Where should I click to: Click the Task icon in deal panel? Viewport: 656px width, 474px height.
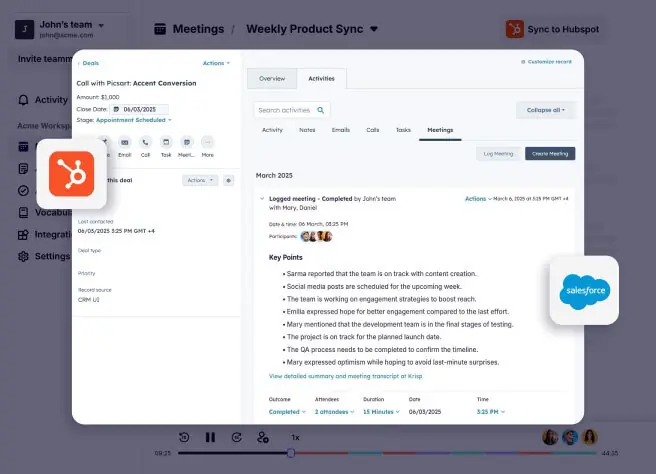(166, 143)
